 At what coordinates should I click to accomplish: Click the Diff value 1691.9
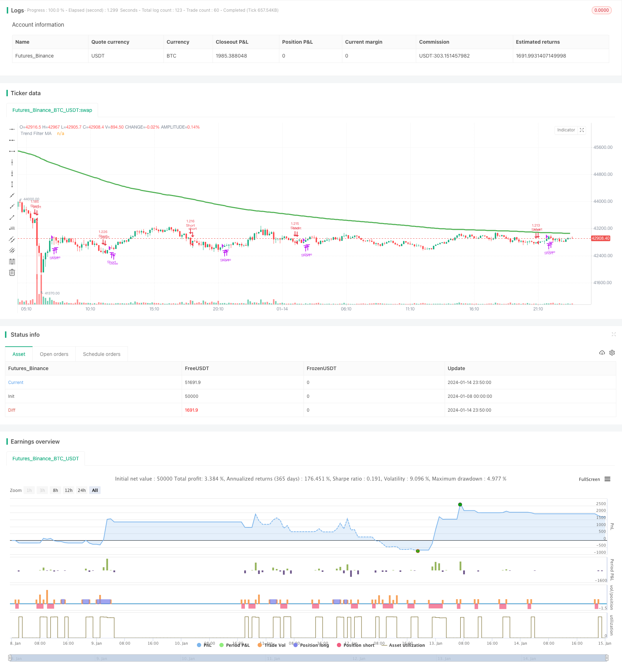(x=191, y=410)
